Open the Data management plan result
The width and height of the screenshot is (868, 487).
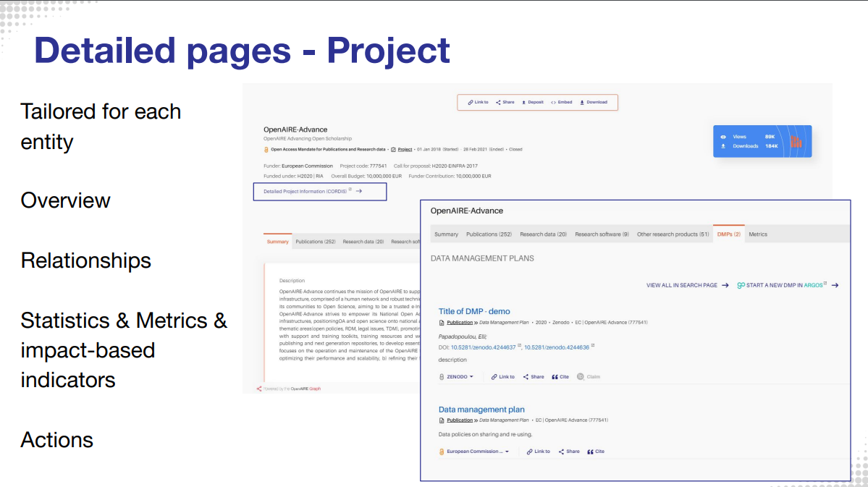pos(481,410)
